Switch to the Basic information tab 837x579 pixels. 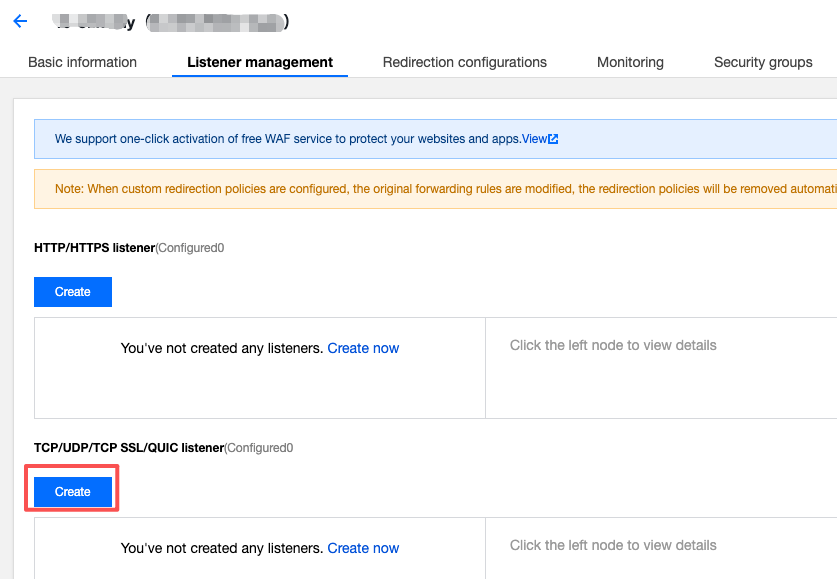point(82,62)
